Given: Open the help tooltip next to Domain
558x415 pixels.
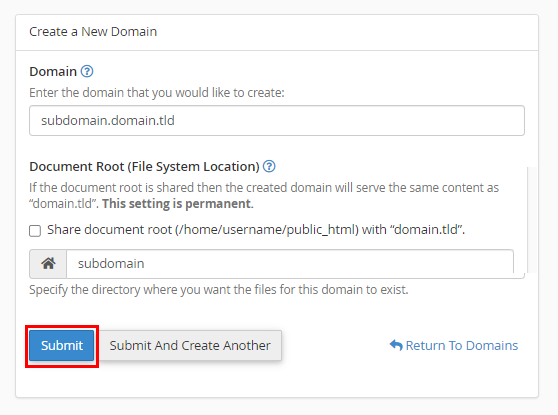Looking at the screenshot, I should point(87,71).
